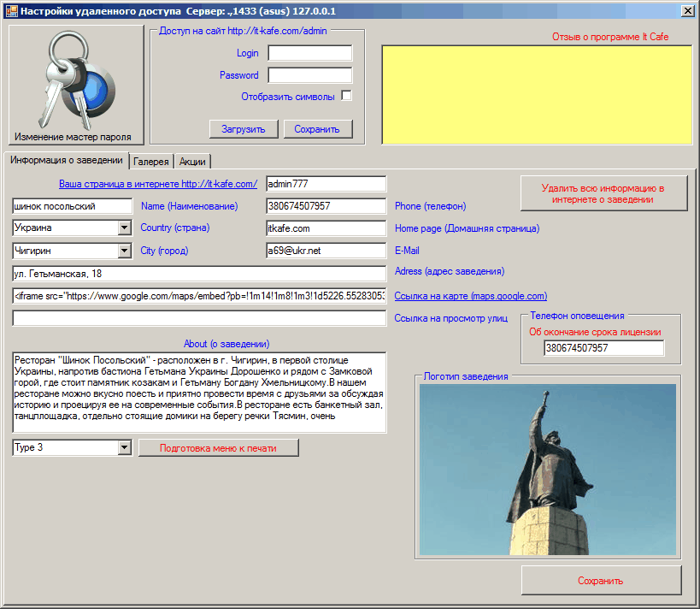The height and width of the screenshot is (609, 700).
Task: Open the Type 3 dropdown list
Action: tap(125, 447)
